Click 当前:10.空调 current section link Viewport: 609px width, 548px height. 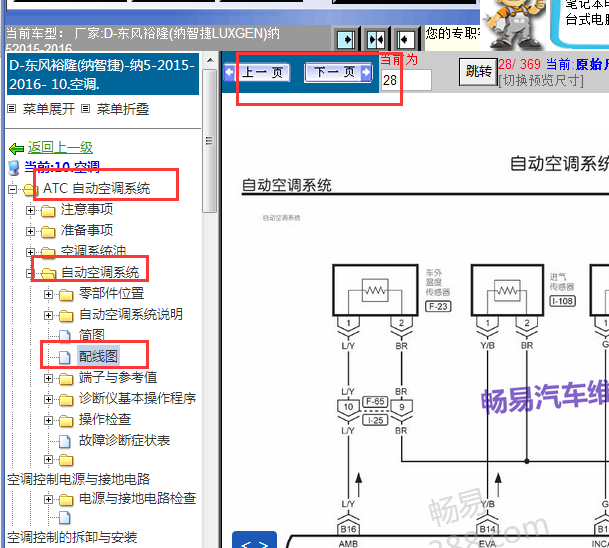pos(62,167)
